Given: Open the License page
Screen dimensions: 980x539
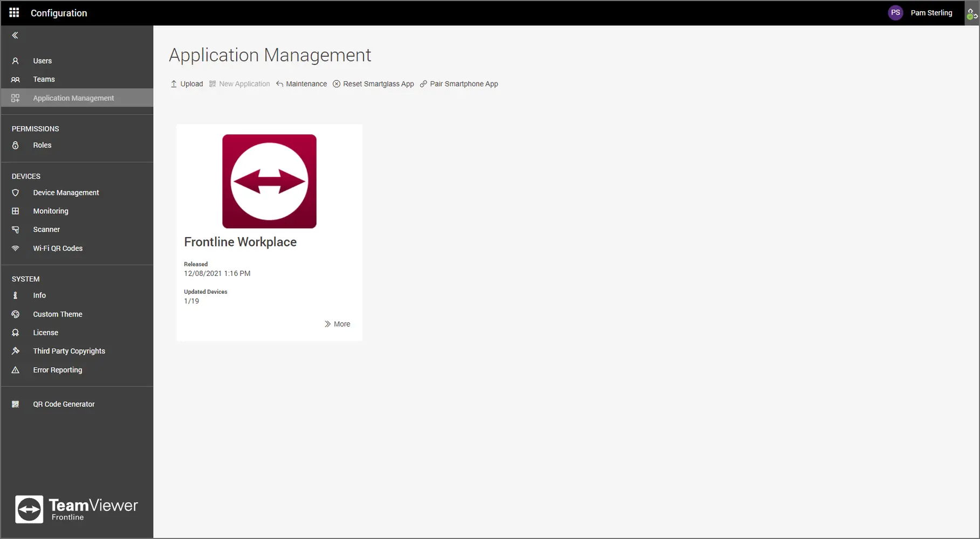Looking at the screenshot, I should (77, 333).
